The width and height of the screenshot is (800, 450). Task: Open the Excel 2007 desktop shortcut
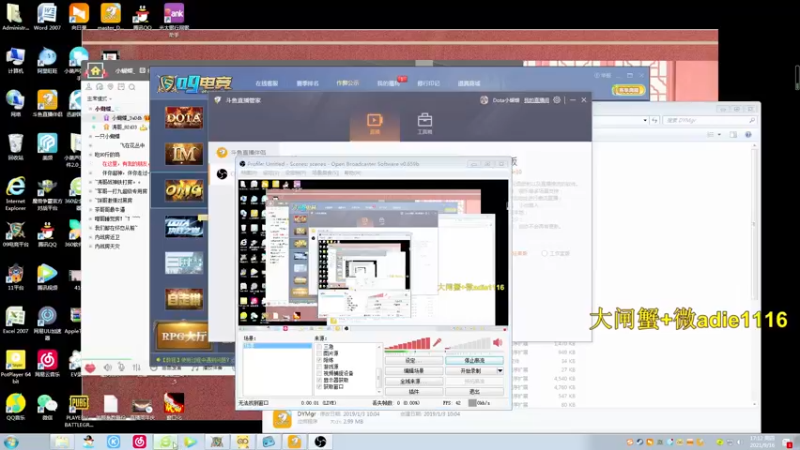[15, 320]
